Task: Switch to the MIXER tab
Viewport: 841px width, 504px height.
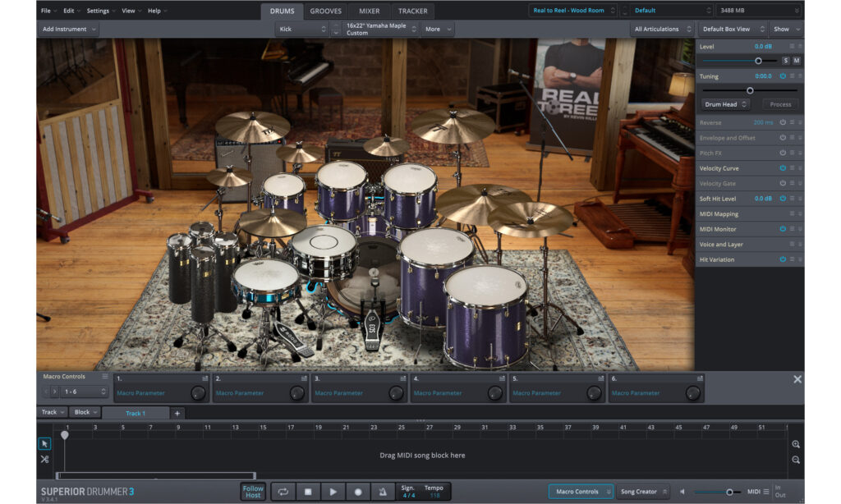Action: [369, 11]
